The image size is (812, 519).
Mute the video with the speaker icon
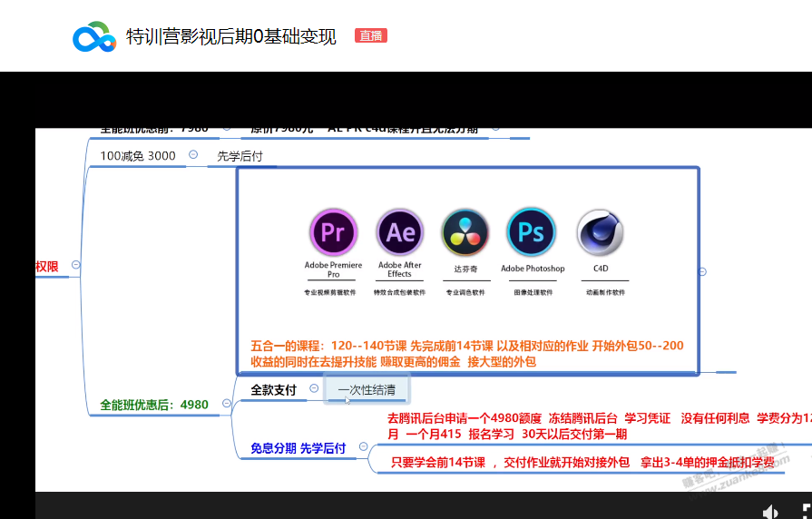click(770, 512)
